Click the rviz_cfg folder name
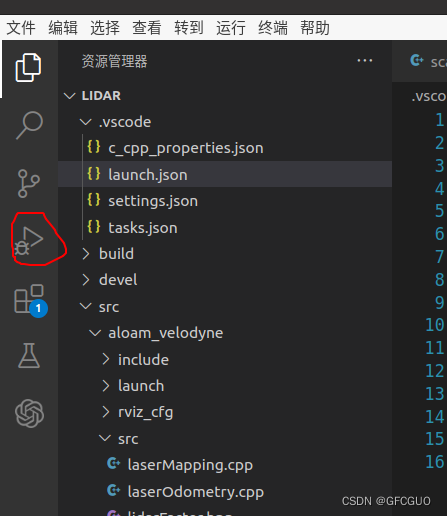Screen dimensions: 447x516 pyautogui.click(x=146, y=413)
